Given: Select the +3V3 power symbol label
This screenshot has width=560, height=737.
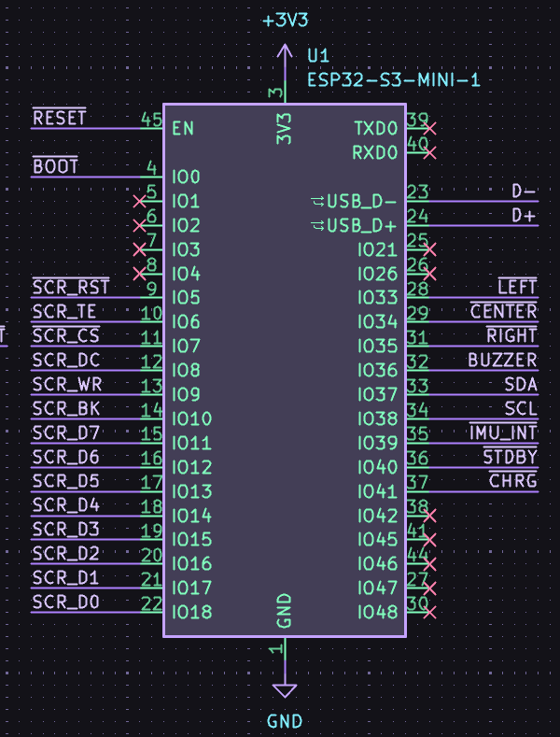Looking at the screenshot, I should (x=286, y=21).
